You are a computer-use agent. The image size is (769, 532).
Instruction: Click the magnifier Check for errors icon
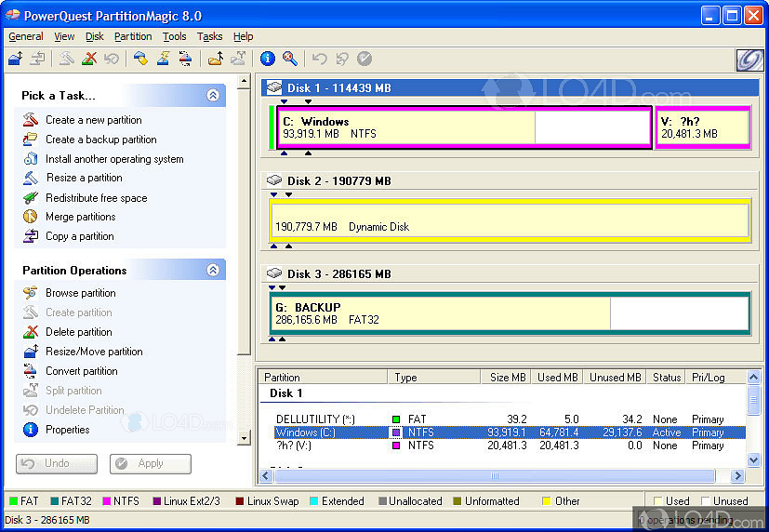(x=290, y=59)
